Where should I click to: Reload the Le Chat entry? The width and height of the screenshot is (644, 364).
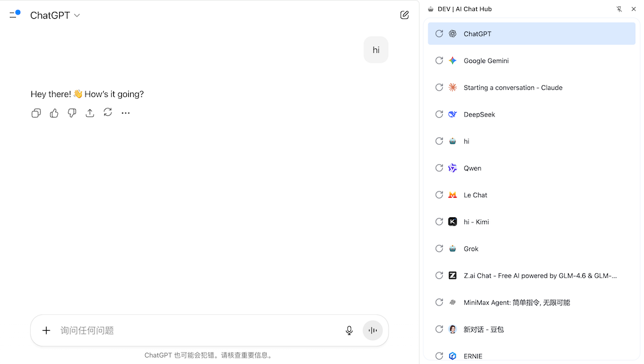click(x=439, y=195)
